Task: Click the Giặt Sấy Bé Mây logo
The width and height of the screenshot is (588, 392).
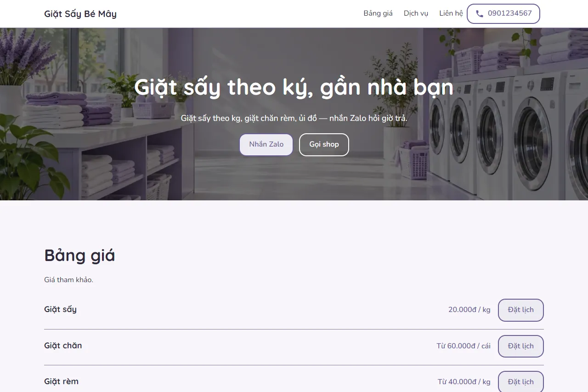Action: [80, 14]
